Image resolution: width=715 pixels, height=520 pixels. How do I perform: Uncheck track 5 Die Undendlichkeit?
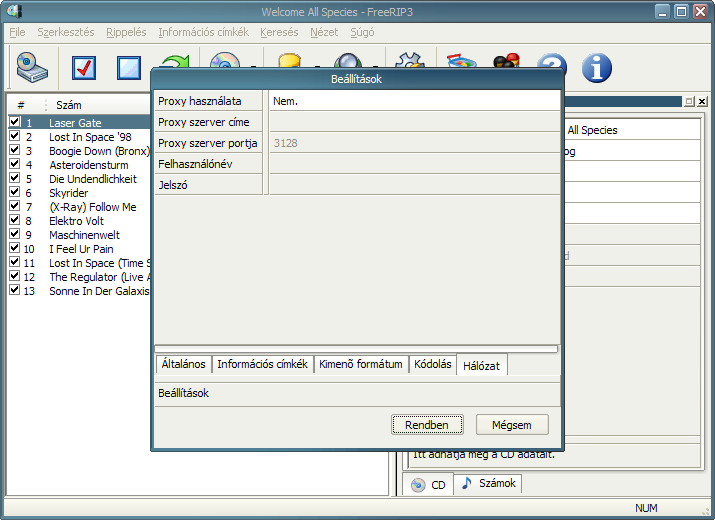coord(15,178)
